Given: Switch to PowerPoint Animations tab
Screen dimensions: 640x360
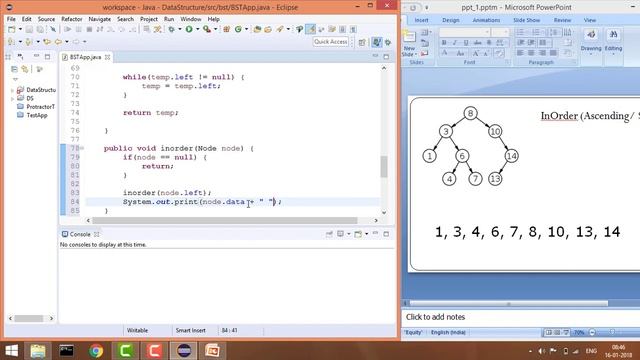Looking at the screenshot, I should [486, 20].
